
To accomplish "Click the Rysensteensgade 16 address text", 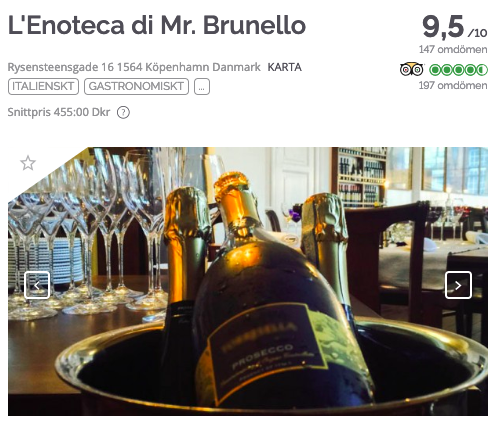I will click(x=134, y=67).
